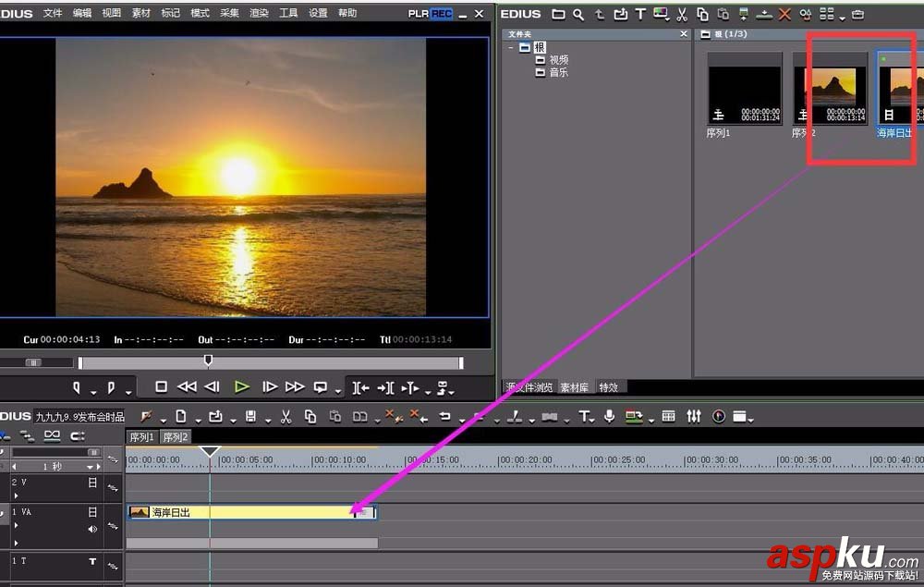Click the undo arrow in timeline toolbar
The image size is (924, 587).
pyautogui.click(x=445, y=417)
